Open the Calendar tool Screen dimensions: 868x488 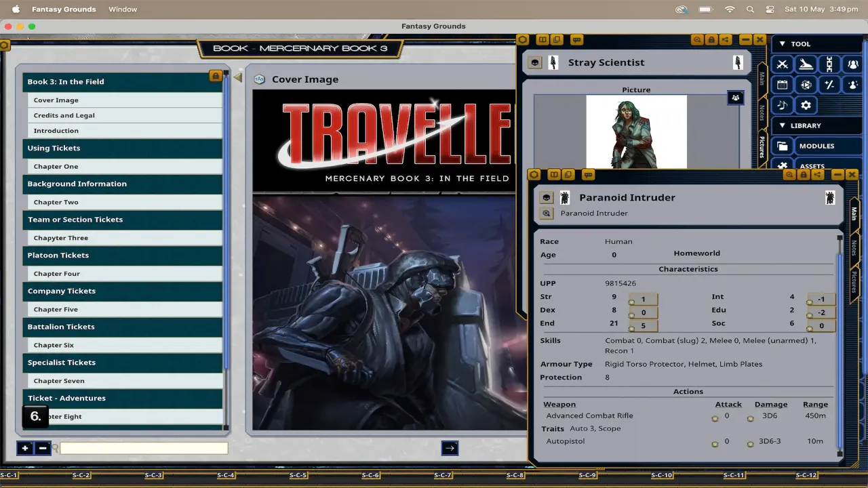(783, 85)
